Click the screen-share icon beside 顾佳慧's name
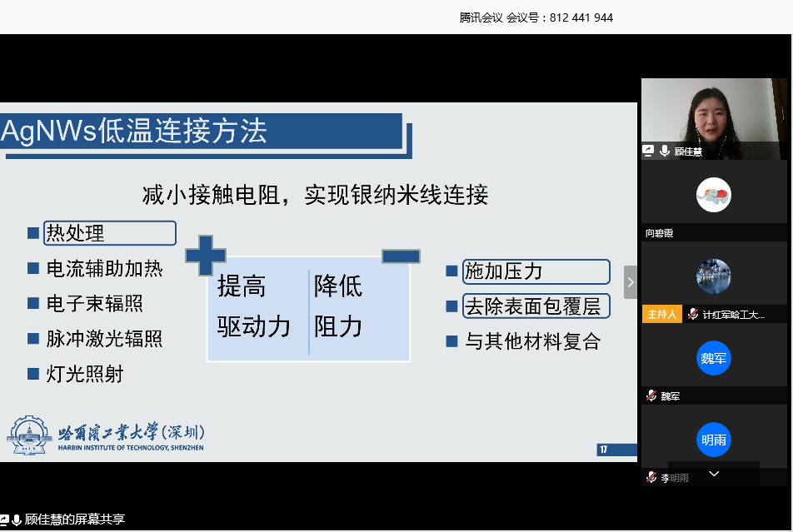793x532 pixels. coord(649,150)
